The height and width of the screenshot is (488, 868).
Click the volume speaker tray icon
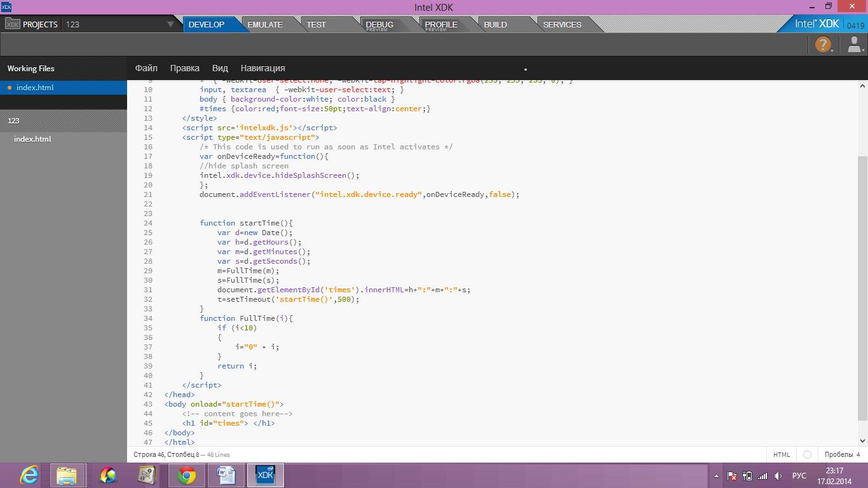(778, 476)
